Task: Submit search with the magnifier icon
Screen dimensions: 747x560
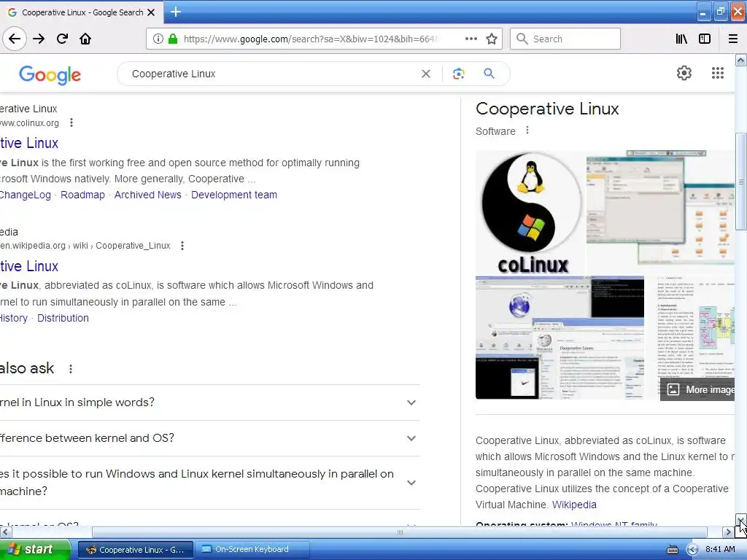Action: (489, 74)
